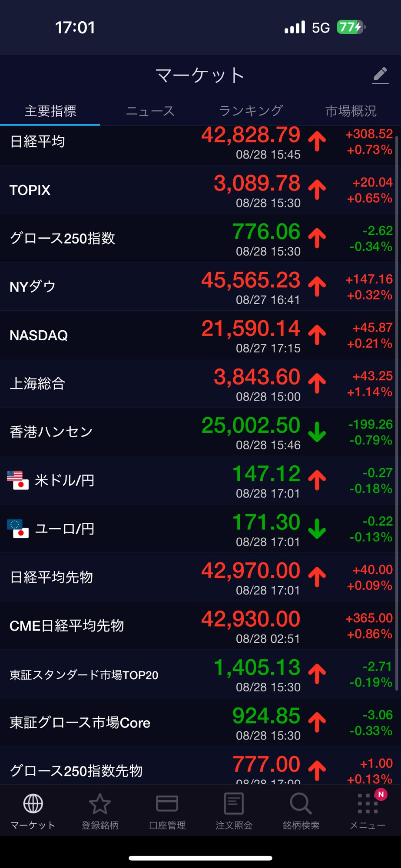Viewport: 401px width, 868px height.
Task: Switch to the ランキング tab
Action: point(251,111)
